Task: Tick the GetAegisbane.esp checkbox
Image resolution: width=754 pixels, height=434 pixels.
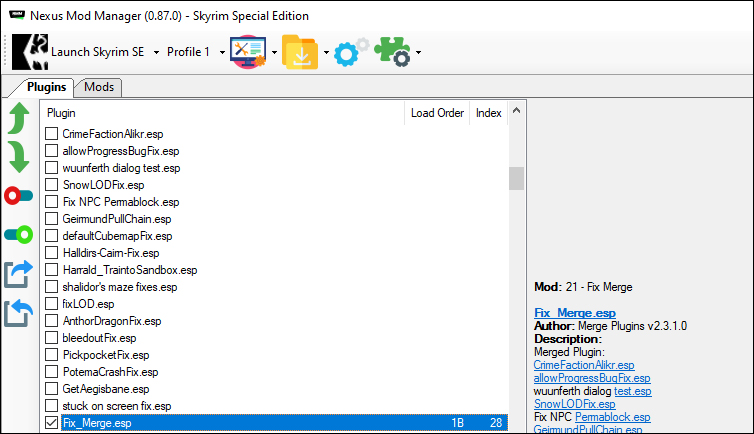Action: click(x=51, y=388)
